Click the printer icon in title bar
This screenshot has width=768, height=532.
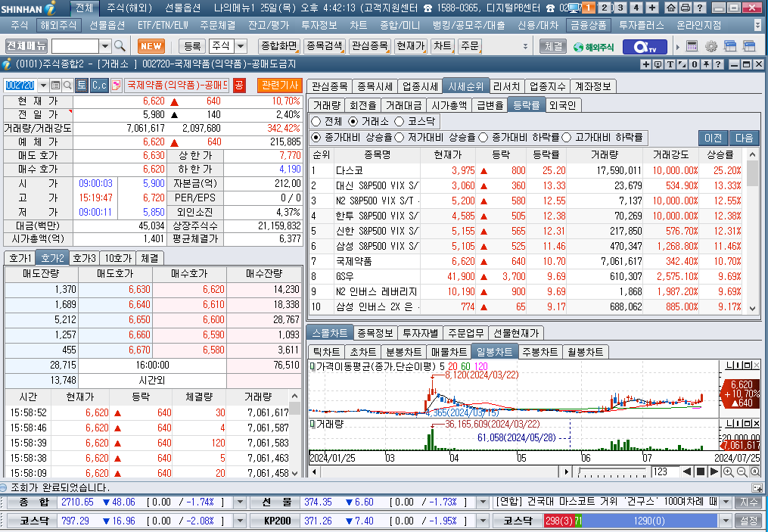click(x=686, y=8)
